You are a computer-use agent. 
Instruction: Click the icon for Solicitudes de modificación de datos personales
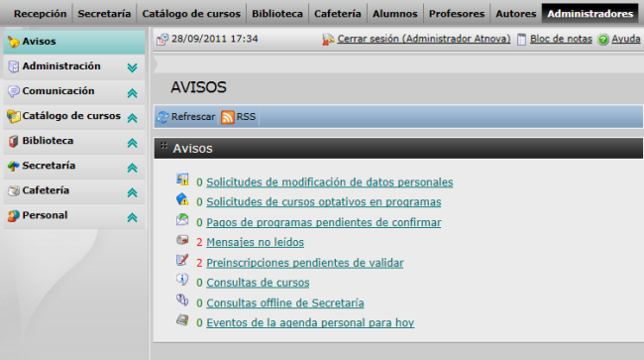coord(182,180)
